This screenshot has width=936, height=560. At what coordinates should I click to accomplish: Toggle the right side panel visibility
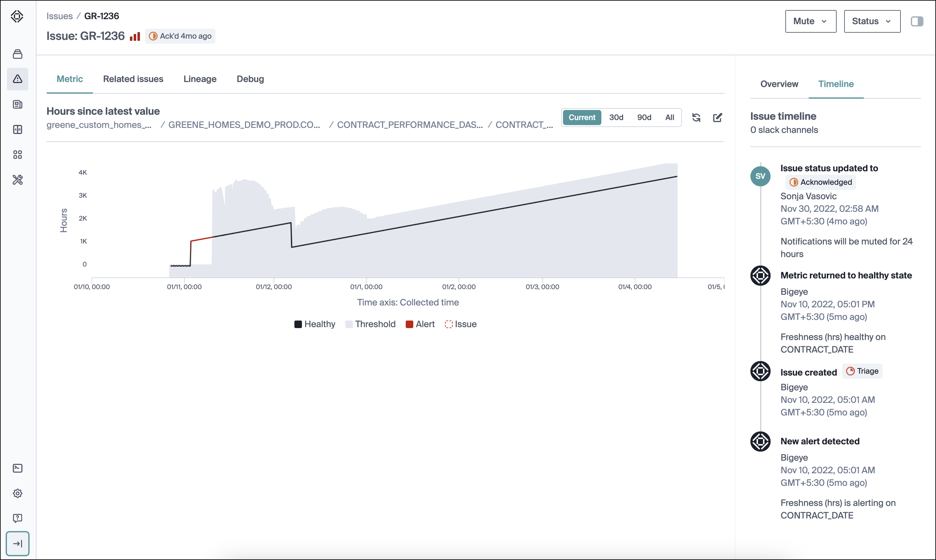tap(917, 21)
